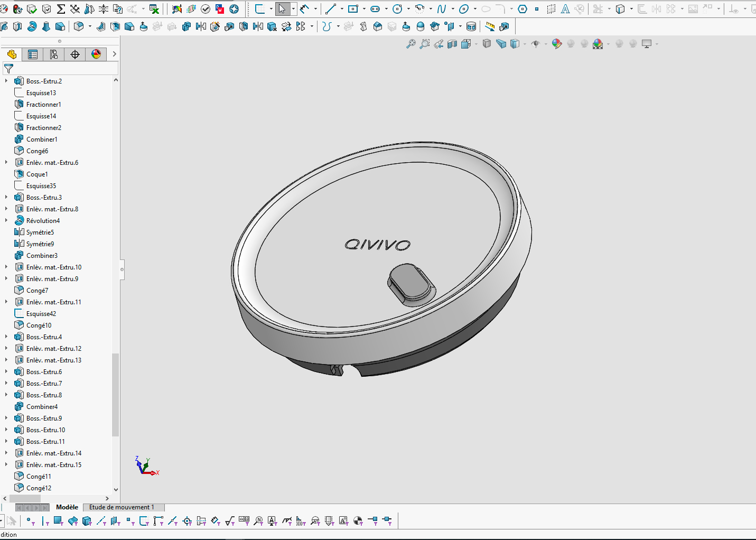Click the Edit Appearance icon

pyautogui.click(x=557, y=44)
